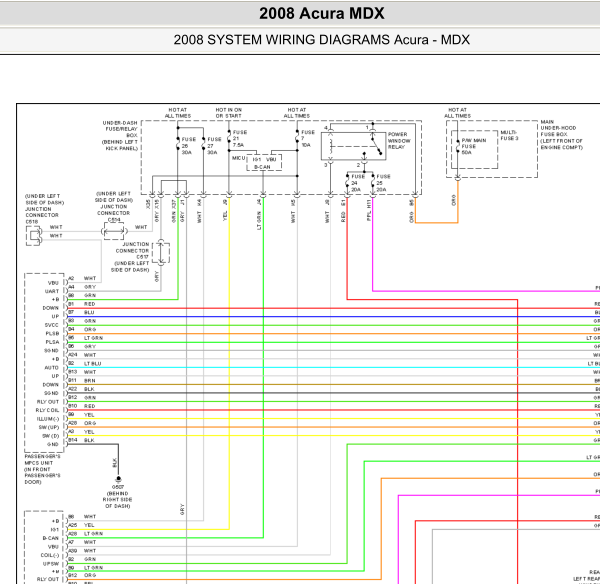600x584 pixels.
Task: Click the P/W MAIN FUSE 50A label
Action: click(473, 146)
